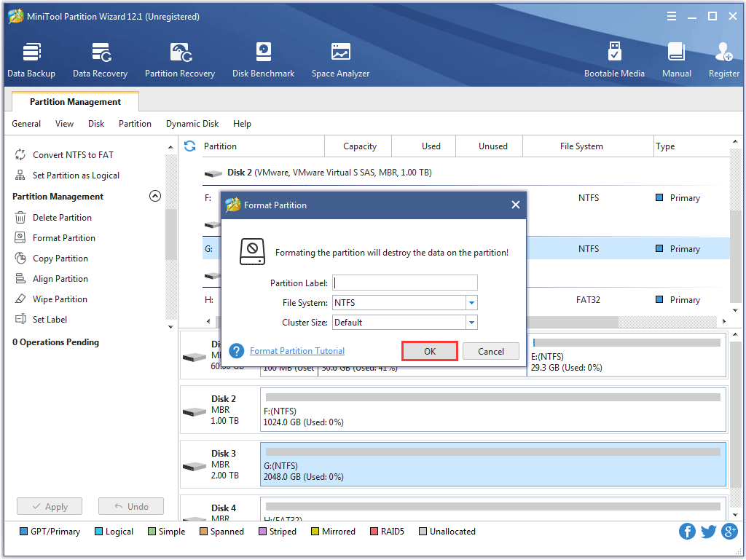Viewport: 746px width, 560px height.
Task: Click the disk map scroll down arrow
Action: [735, 515]
